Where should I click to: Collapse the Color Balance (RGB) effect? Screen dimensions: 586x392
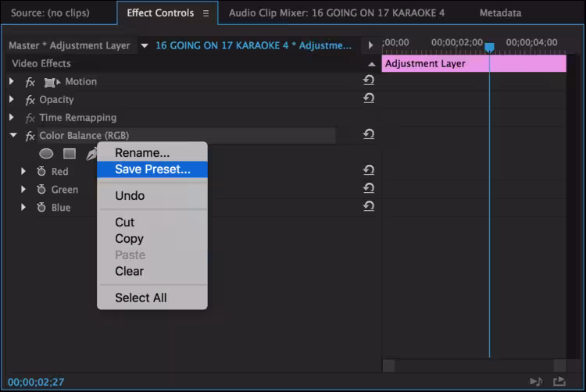[x=13, y=136]
